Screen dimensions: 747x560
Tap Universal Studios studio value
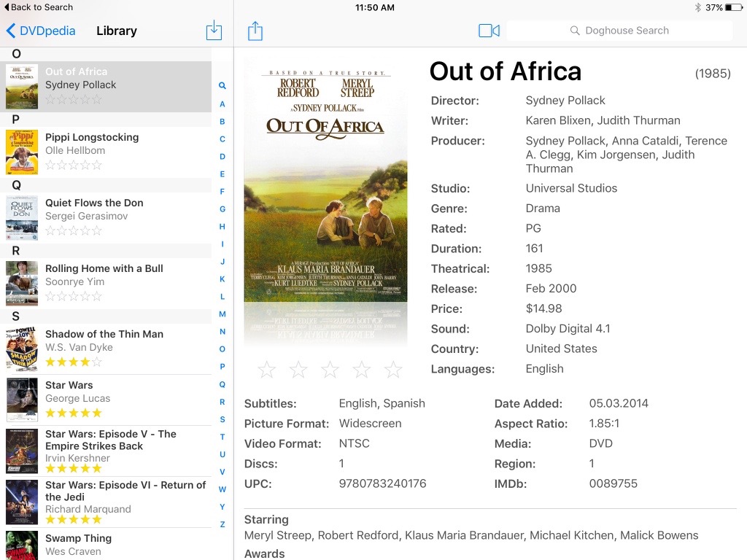571,188
